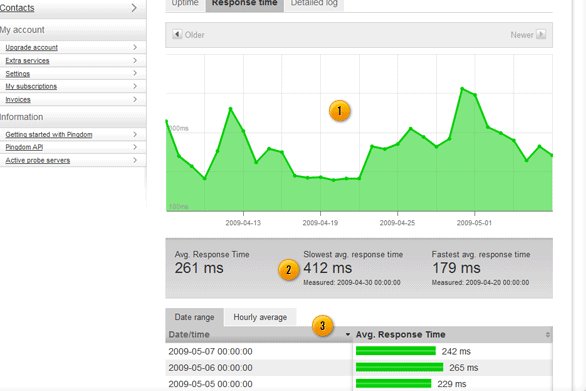Click the My account section header
Image resolution: width=586 pixels, height=391 pixels.
tap(22, 30)
